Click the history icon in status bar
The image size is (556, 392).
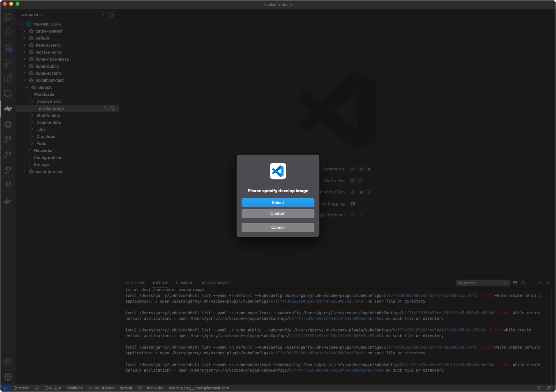click(140, 388)
